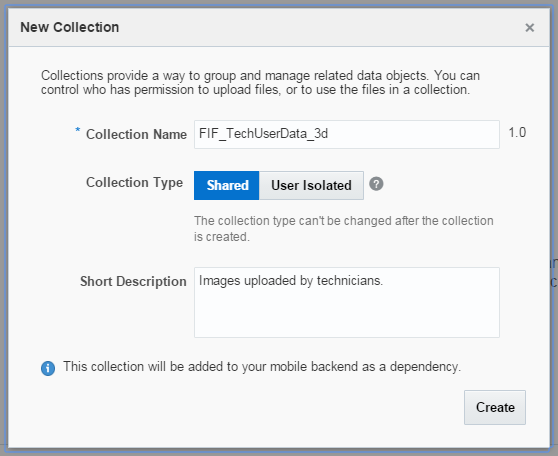
Task: Select the User Isolated collection type
Action: point(311,185)
